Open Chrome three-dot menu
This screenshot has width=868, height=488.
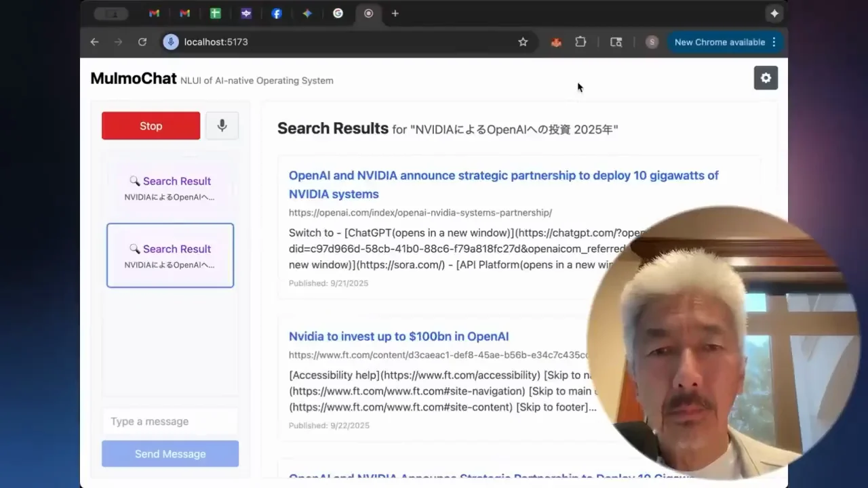(774, 42)
